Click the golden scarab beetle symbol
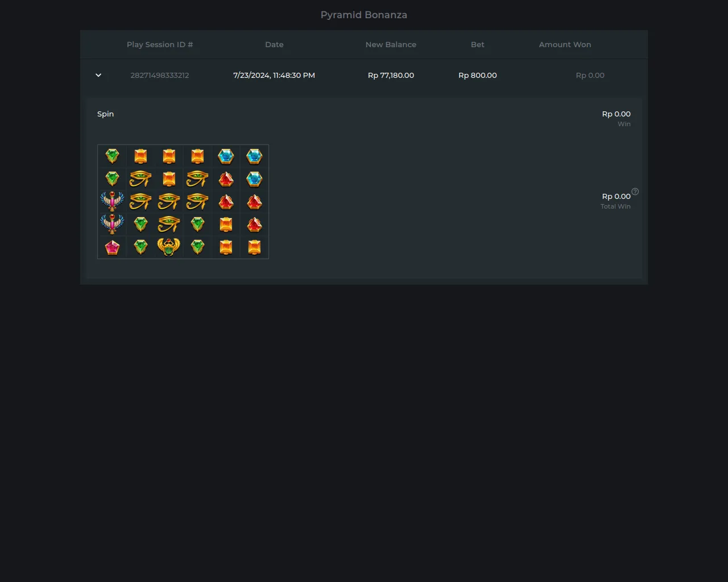The height and width of the screenshot is (582, 728). click(x=169, y=247)
